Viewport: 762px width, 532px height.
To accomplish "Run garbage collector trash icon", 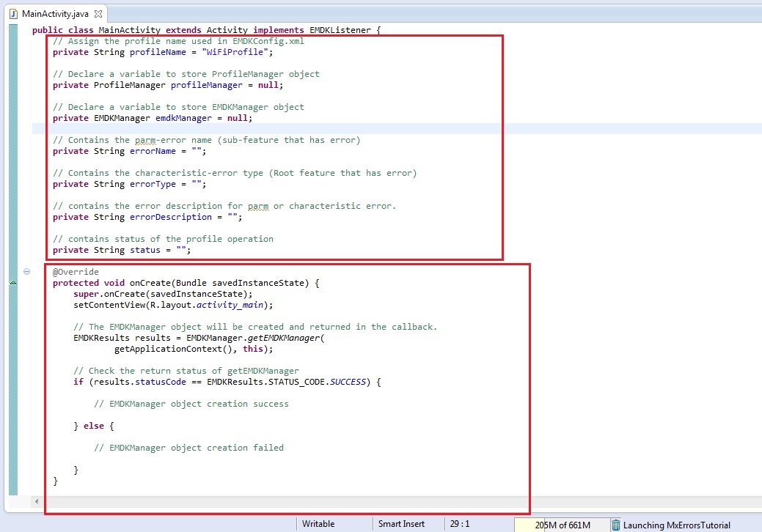I will [616, 525].
